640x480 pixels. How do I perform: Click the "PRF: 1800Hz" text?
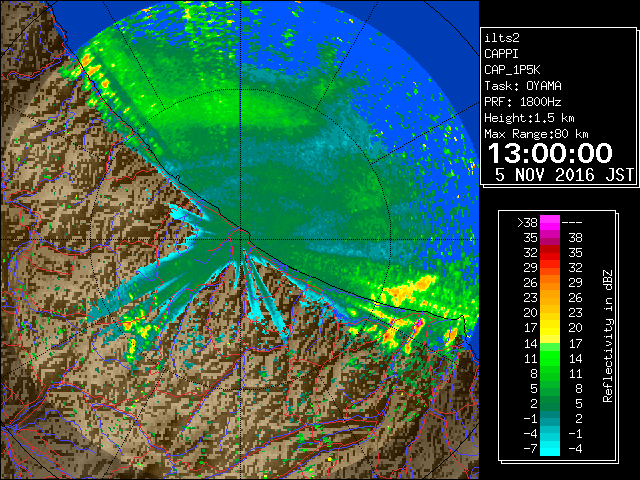[523, 102]
